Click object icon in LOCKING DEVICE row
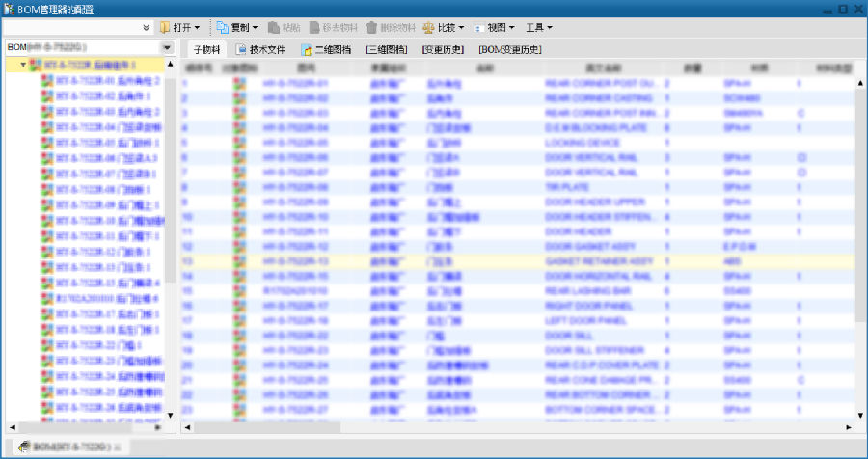Viewport: 868px width, 459px height. click(239, 143)
